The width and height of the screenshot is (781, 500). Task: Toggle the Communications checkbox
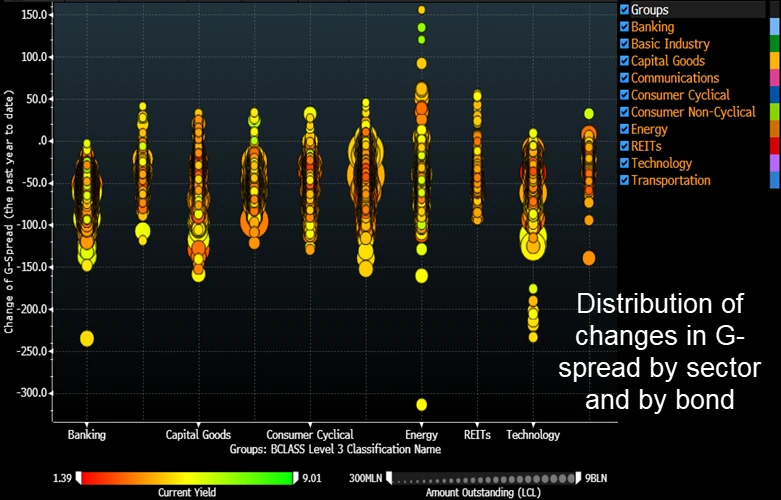point(624,78)
